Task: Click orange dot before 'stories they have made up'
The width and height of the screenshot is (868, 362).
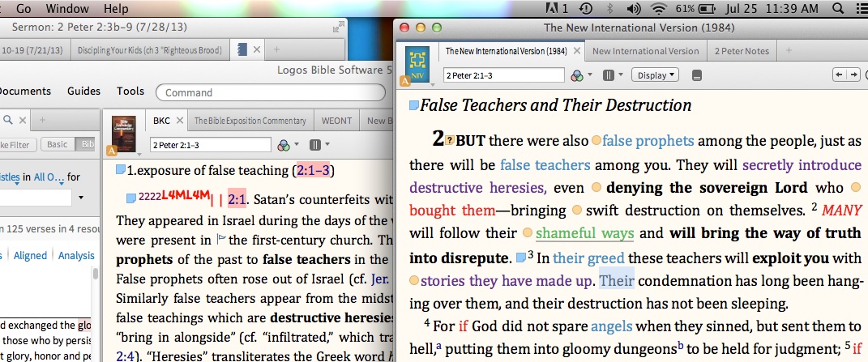Action: 414,281
